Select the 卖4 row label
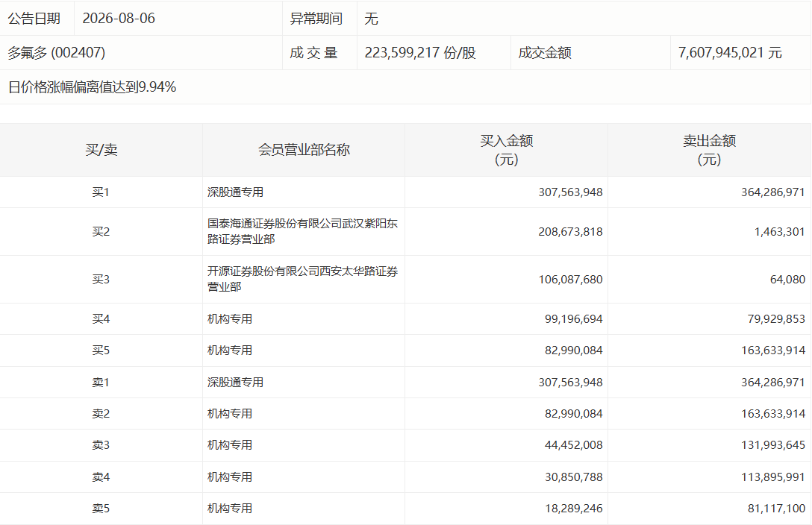Image resolution: width=812 pixels, height=525 pixels. pos(101,477)
